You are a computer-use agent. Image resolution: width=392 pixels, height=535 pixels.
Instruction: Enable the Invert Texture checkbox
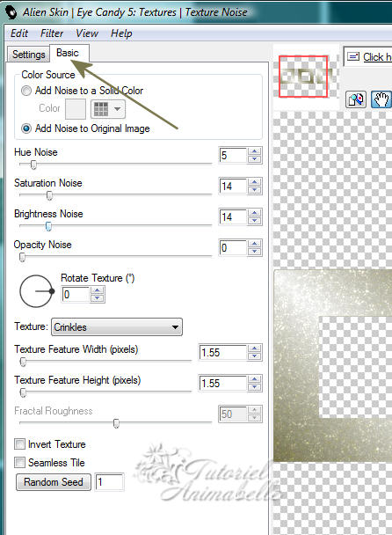[19, 444]
